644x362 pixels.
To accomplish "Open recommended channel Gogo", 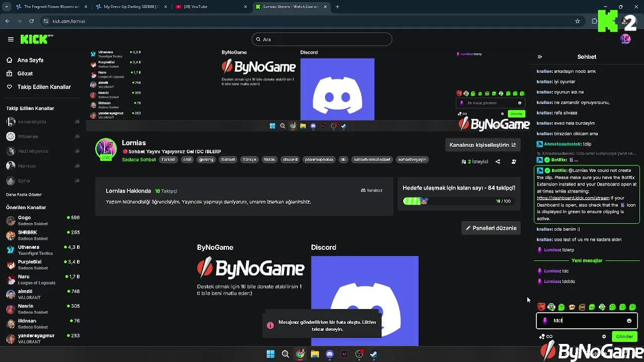I will 43,220.
